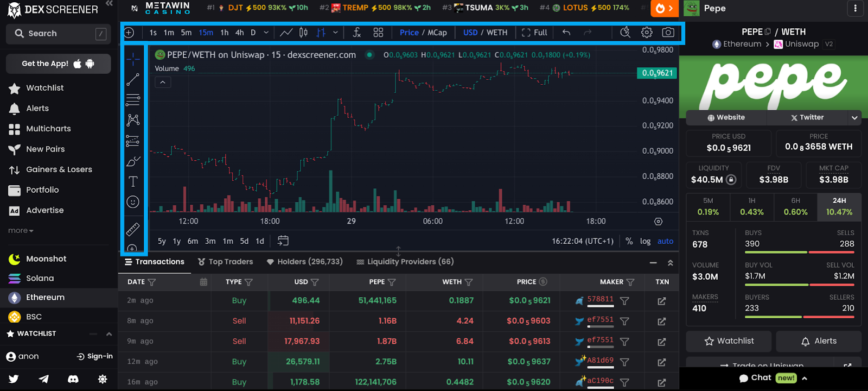Toggle percent scale on chart

click(x=629, y=241)
